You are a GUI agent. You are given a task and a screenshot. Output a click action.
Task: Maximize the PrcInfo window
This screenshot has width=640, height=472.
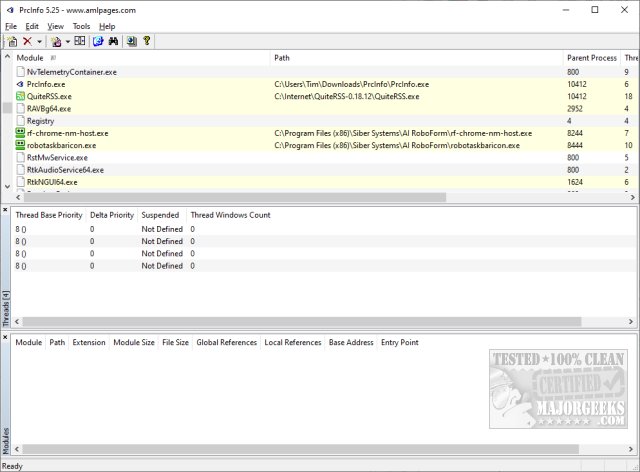coord(595,10)
